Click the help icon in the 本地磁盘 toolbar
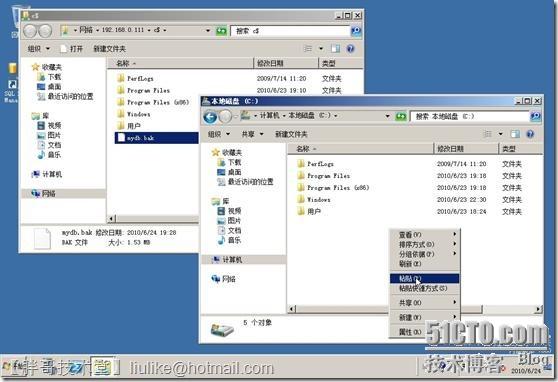 530,134
